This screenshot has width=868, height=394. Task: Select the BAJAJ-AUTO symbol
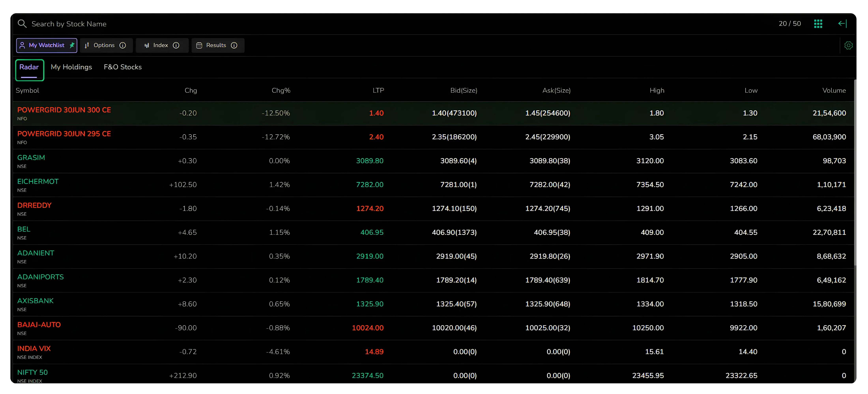pos(39,325)
